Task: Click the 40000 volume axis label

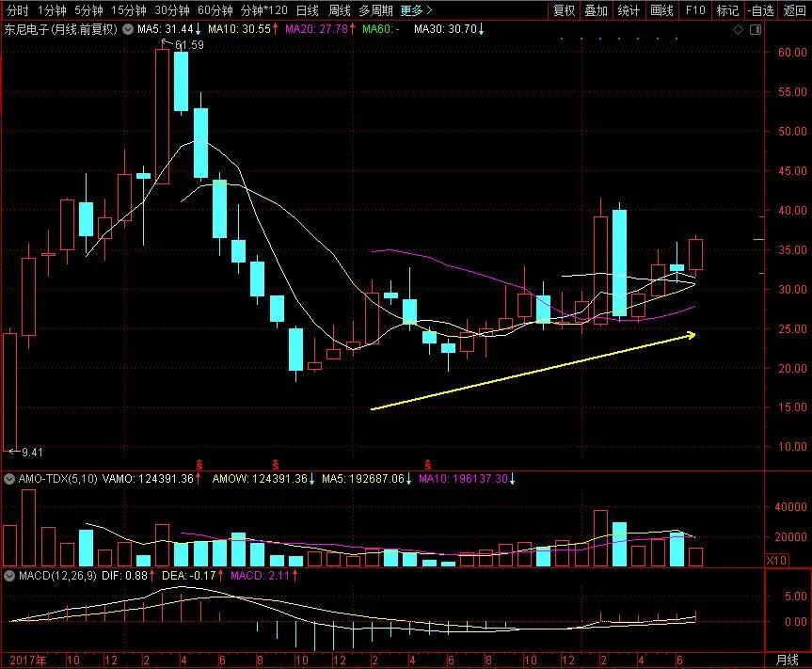Action: 790,507
